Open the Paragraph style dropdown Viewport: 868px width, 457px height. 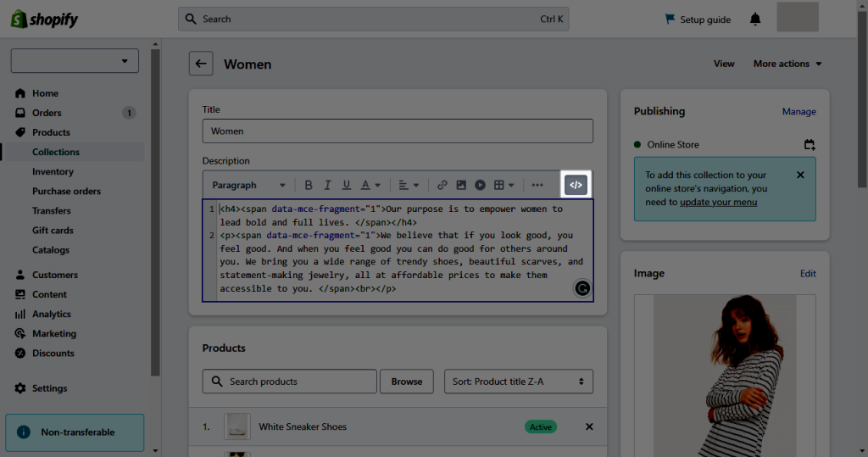(x=248, y=185)
